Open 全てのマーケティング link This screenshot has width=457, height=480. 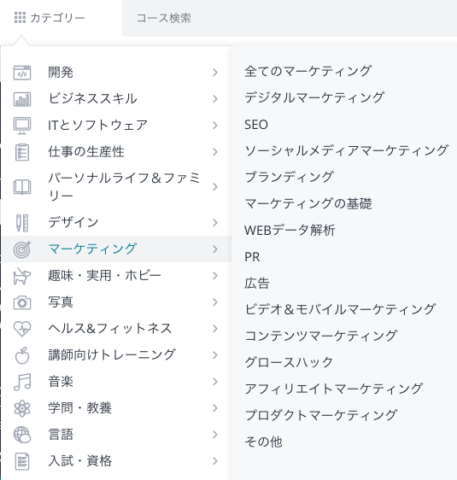[308, 71]
